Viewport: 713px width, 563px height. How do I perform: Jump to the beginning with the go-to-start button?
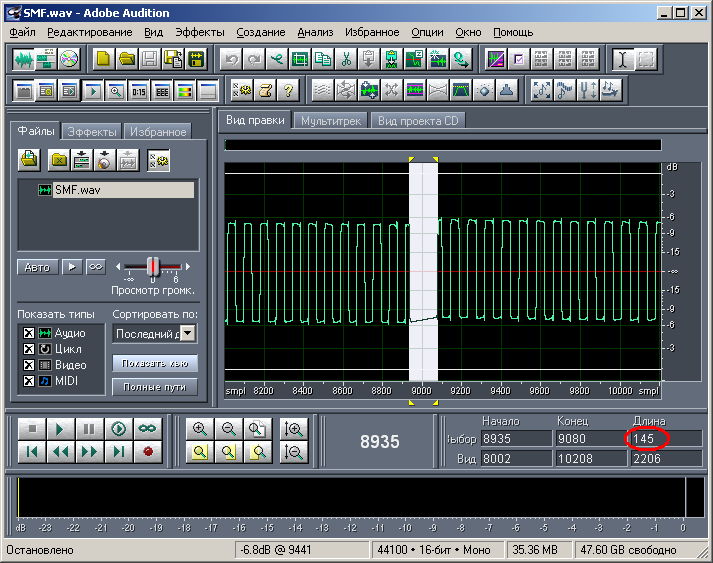32,452
